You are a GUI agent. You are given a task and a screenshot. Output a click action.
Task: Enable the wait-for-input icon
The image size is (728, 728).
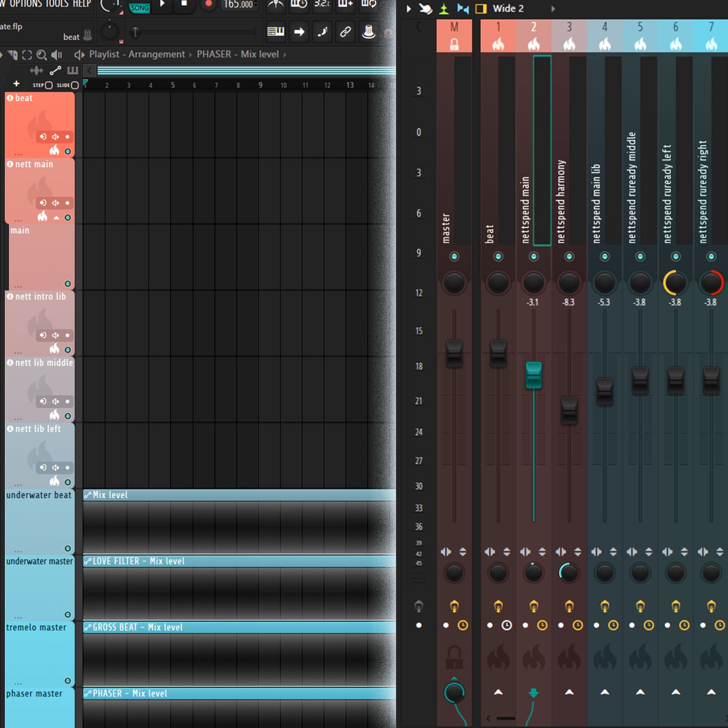[x=299, y=5]
